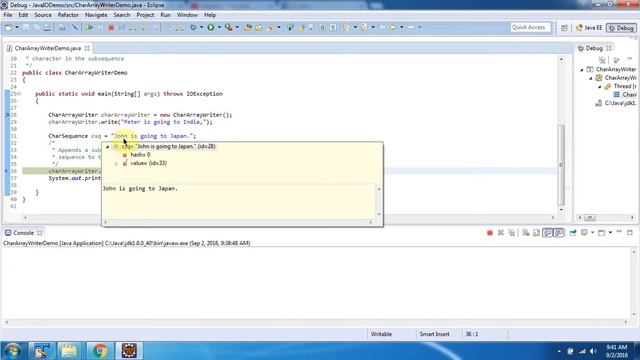
Task: Click Remove All Terminated Launches in Console
Action: pos(511,233)
